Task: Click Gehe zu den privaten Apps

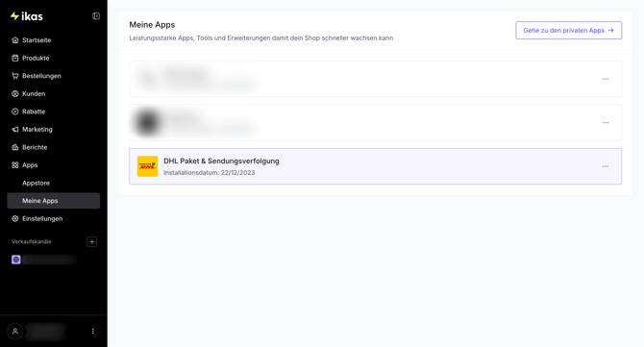Action: [568, 31]
